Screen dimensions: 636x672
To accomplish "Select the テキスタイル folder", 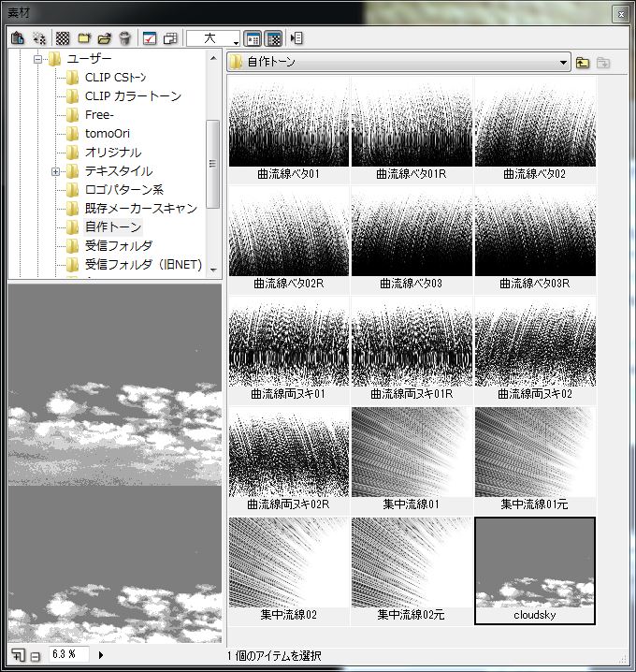I will pyautogui.click(x=119, y=171).
